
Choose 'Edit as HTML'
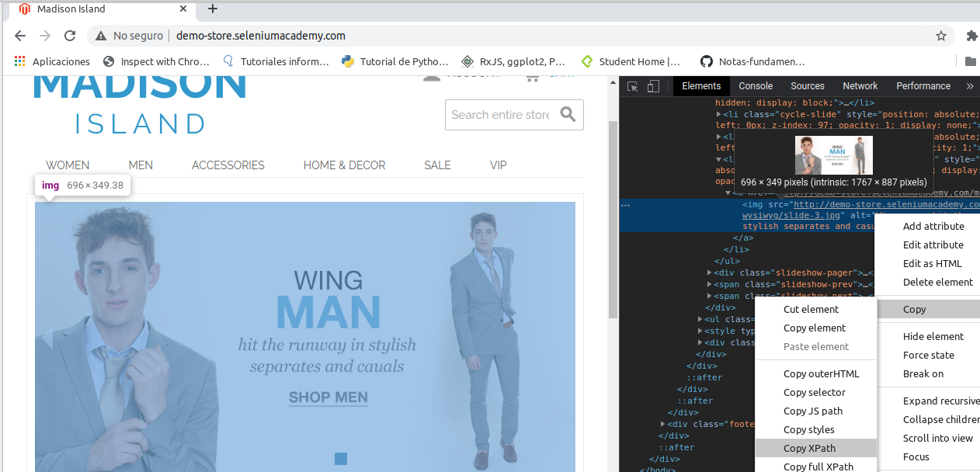(x=933, y=263)
